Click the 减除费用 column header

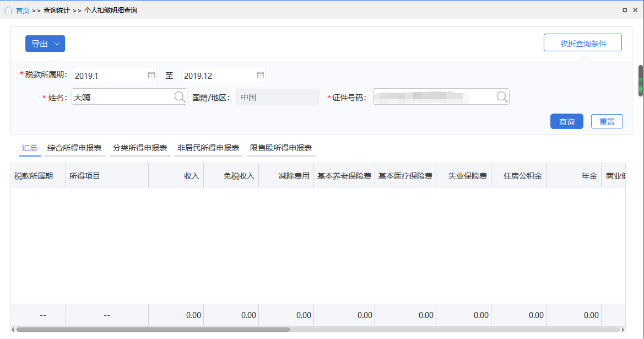pyautogui.click(x=286, y=176)
